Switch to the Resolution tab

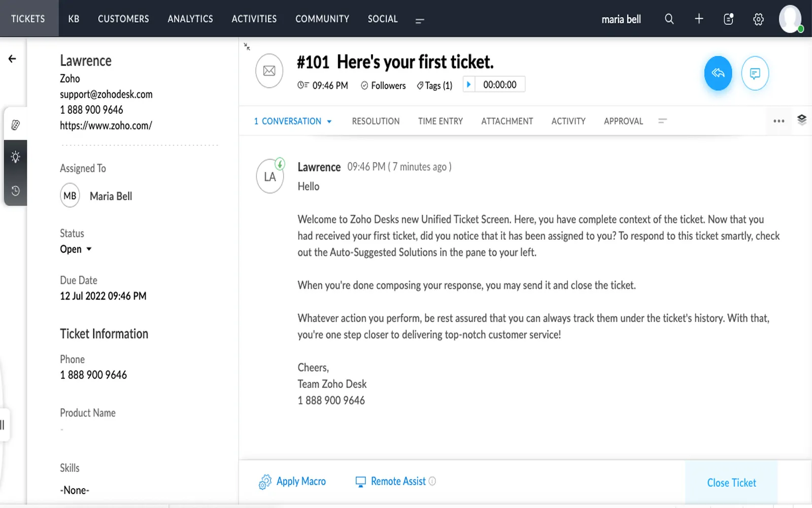376,121
